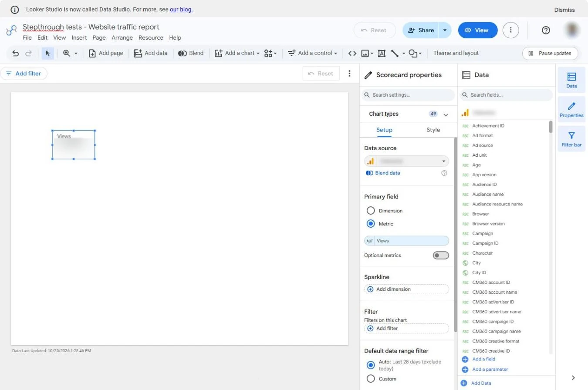The height and width of the screenshot is (390, 588).
Task: Insert a text box using the text icon
Action: click(x=382, y=53)
